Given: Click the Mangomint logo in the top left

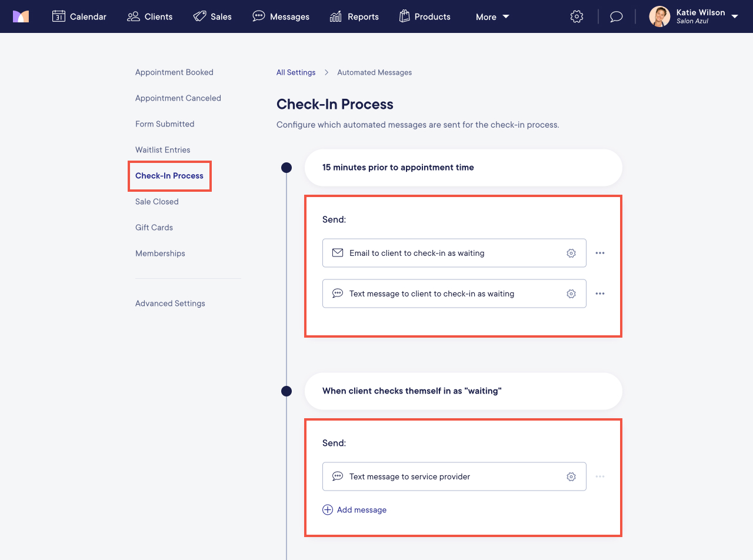Looking at the screenshot, I should click(x=21, y=16).
